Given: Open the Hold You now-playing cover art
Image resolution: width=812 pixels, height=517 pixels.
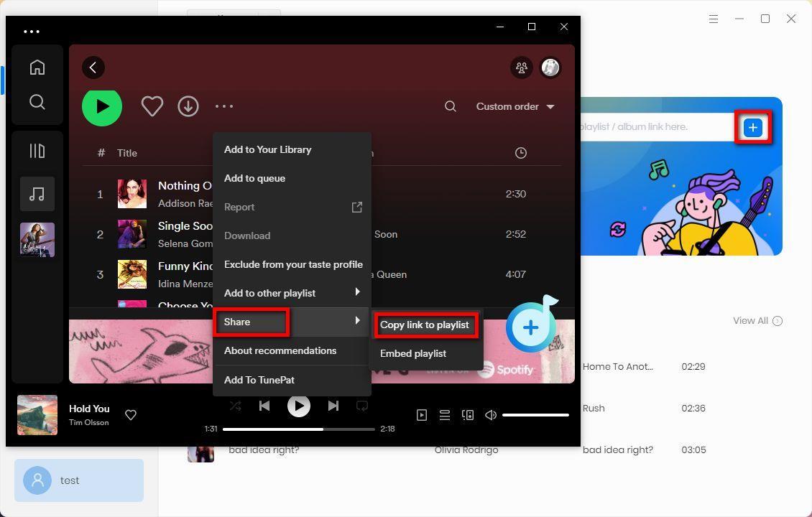Looking at the screenshot, I should [x=37, y=415].
